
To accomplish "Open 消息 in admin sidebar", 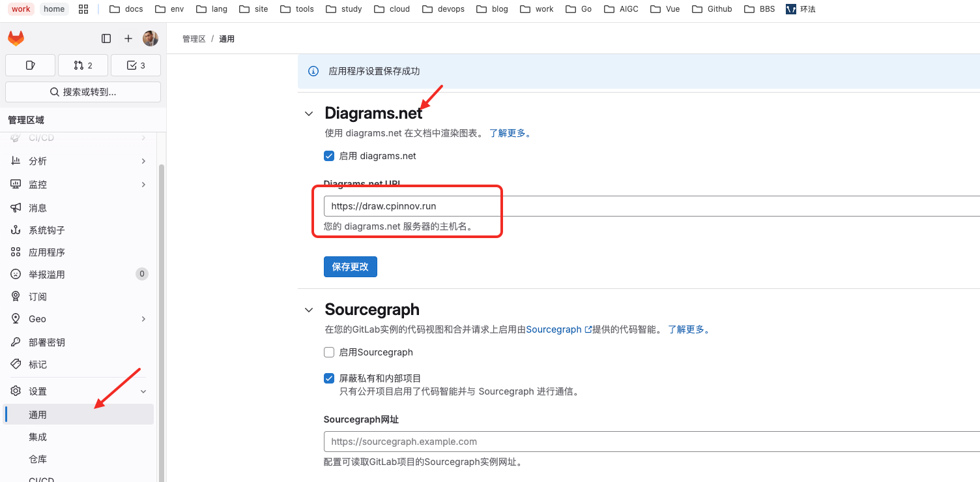I will tap(79, 208).
